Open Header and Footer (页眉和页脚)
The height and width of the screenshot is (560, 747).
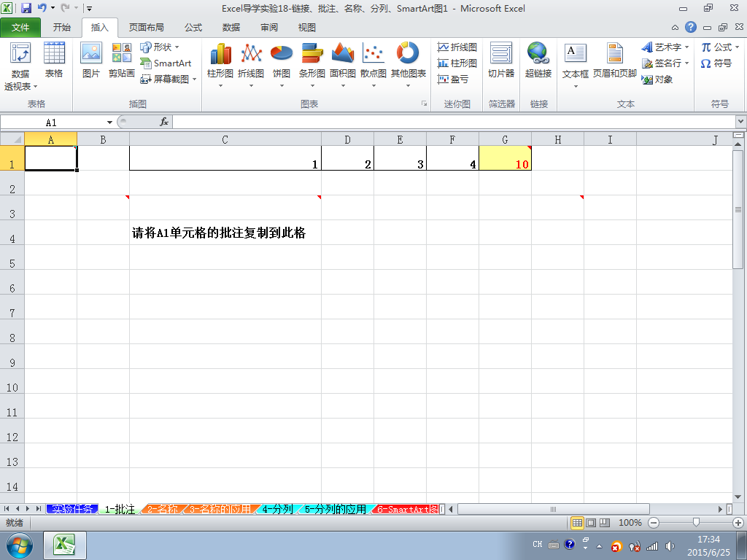(x=614, y=61)
